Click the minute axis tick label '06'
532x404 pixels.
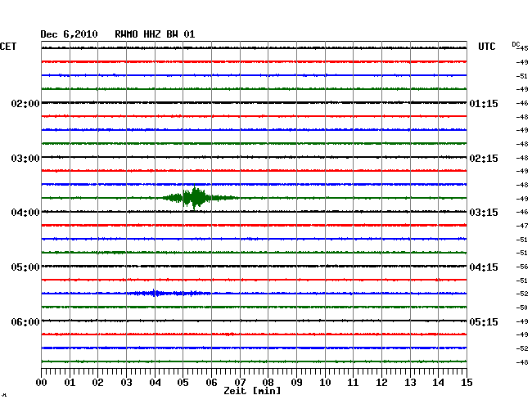(x=211, y=382)
